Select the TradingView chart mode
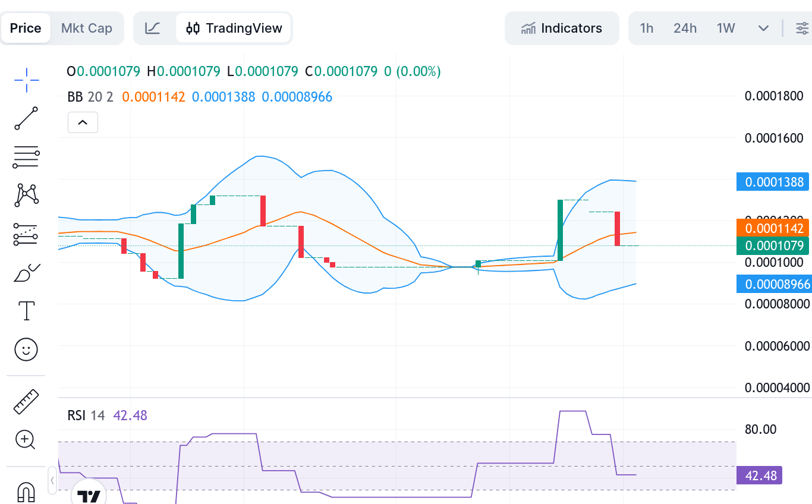The width and height of the screenshot is (812, 504). pos(234,28)
